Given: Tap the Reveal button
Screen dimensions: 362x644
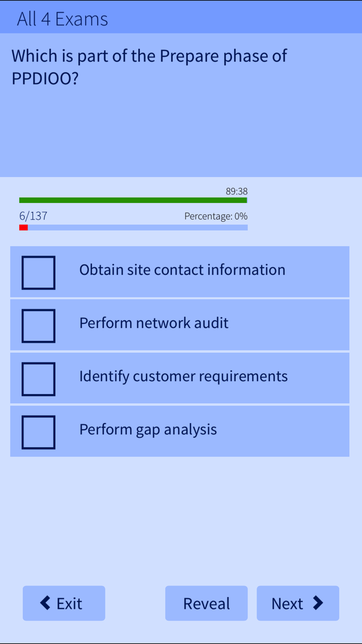Looking at the screenshot, I should coord(206,603).
